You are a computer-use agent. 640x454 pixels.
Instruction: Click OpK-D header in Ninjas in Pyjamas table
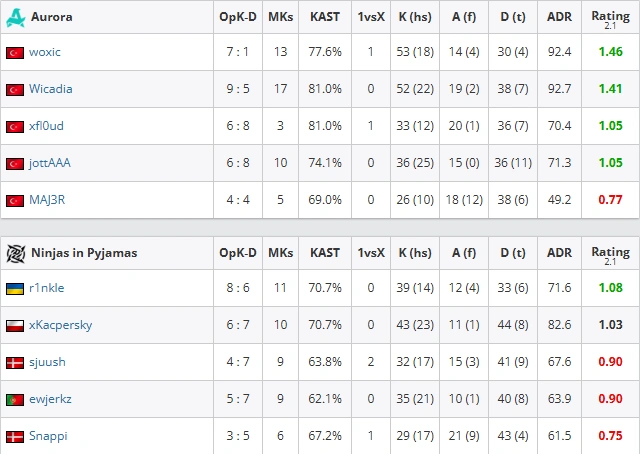pyautogui.click(x=238, y=253)
